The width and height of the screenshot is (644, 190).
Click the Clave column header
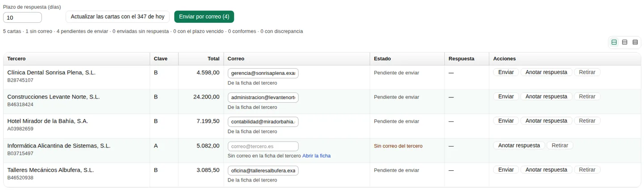coord(164,59)
